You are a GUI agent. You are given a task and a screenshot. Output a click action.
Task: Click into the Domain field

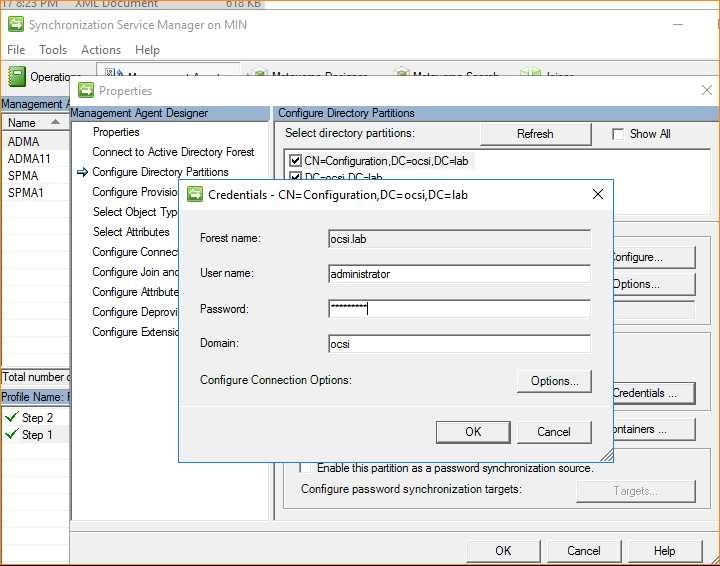459,344
